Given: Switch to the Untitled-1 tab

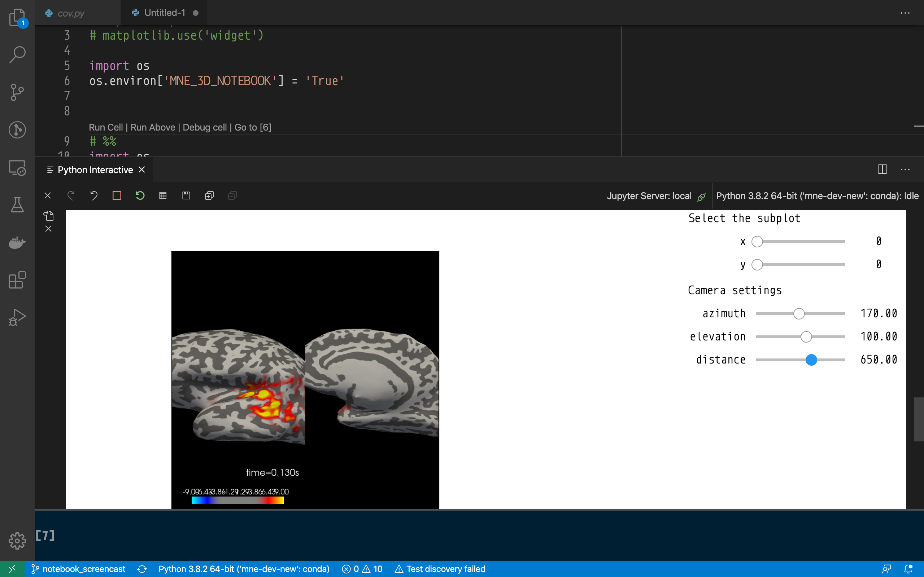Looking at the screenshot, I should 165,13.
